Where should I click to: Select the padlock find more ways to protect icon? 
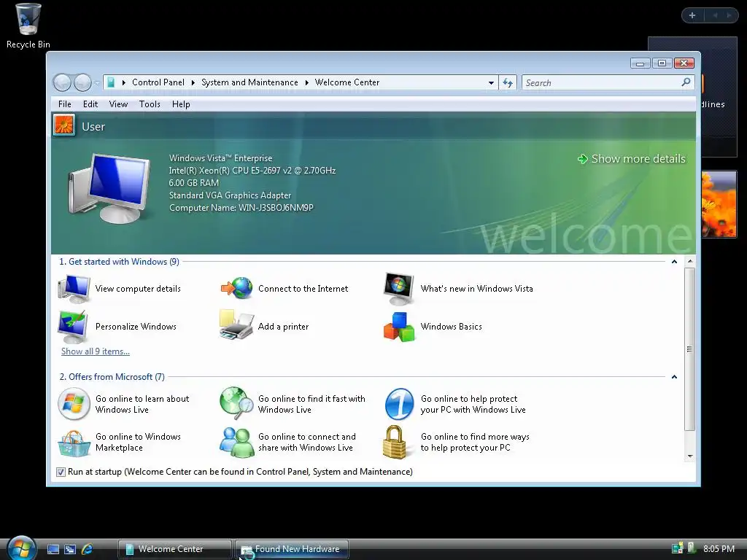(395, 442)
